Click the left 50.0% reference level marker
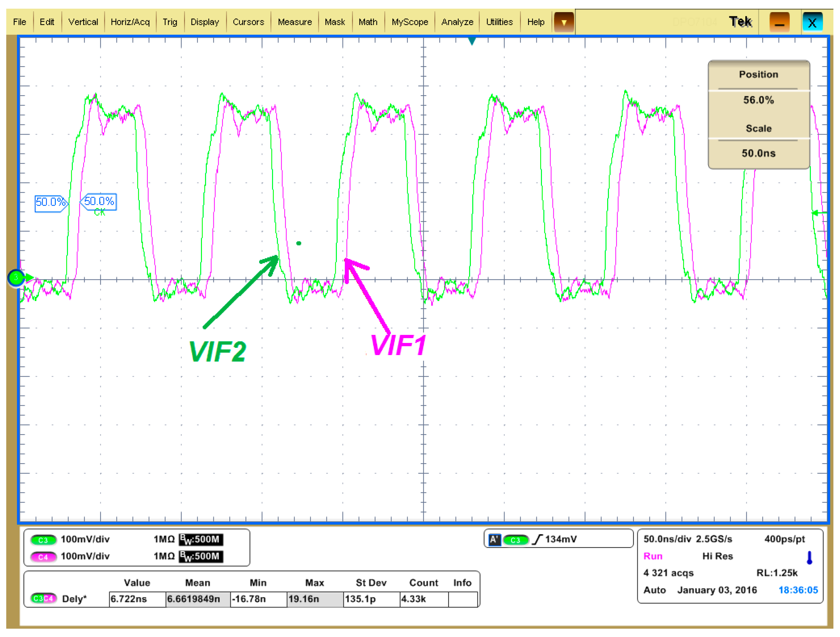Viewport: 840px width, 637px height. [51, 203]
